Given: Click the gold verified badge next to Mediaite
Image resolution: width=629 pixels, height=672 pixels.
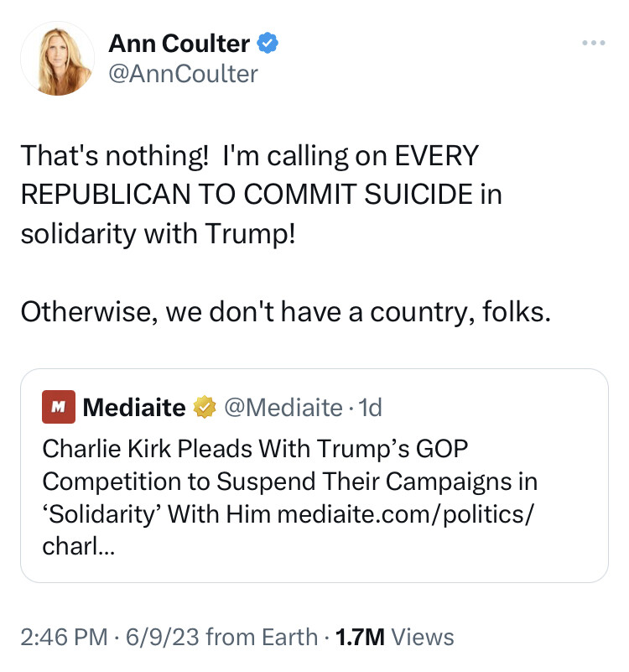Looking at the screenshot, I should coord(204,408).
